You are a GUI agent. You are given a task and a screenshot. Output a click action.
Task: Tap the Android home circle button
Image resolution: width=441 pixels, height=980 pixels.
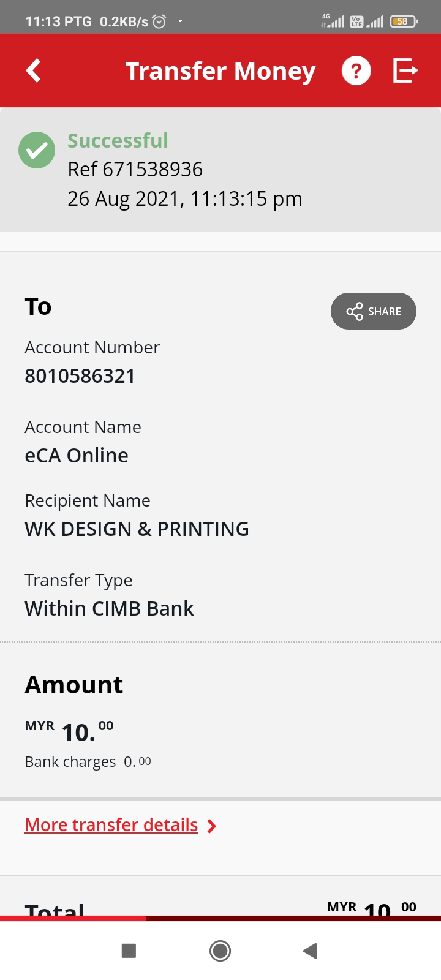click(x=221, y=951)
